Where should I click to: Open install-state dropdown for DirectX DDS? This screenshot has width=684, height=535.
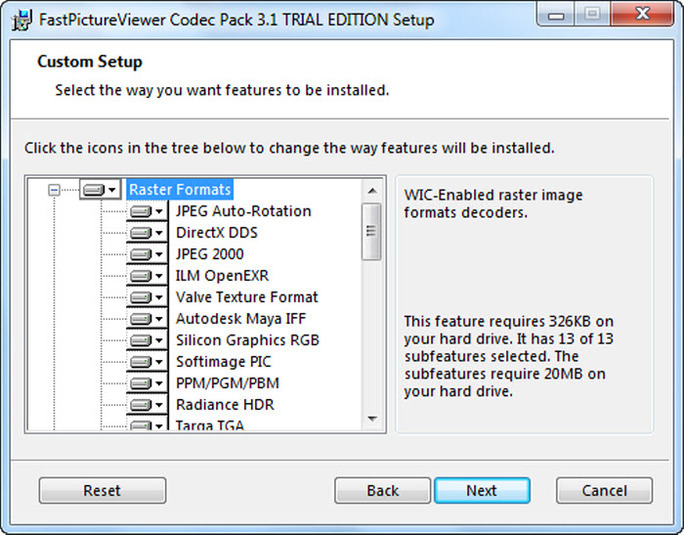tap(147, 233)
